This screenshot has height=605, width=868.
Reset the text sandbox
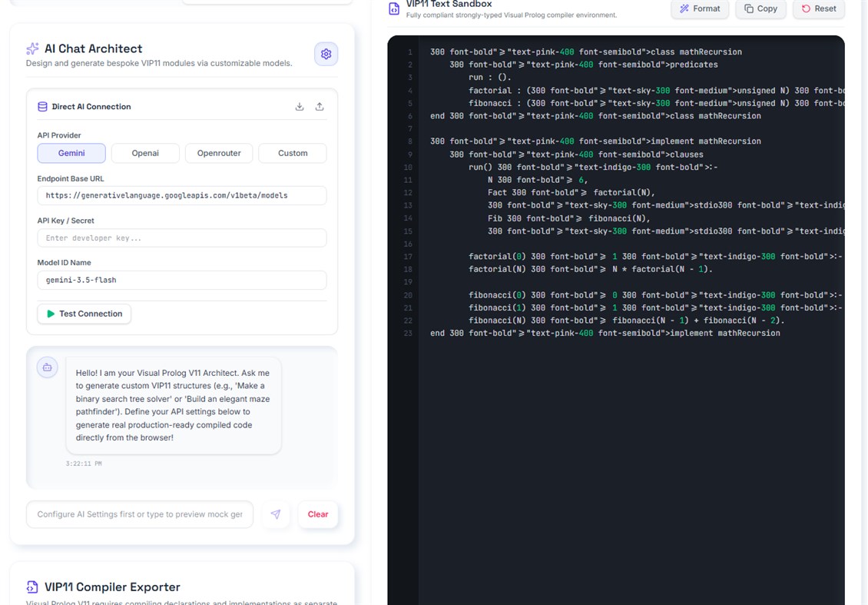click(x=819, y=9)
